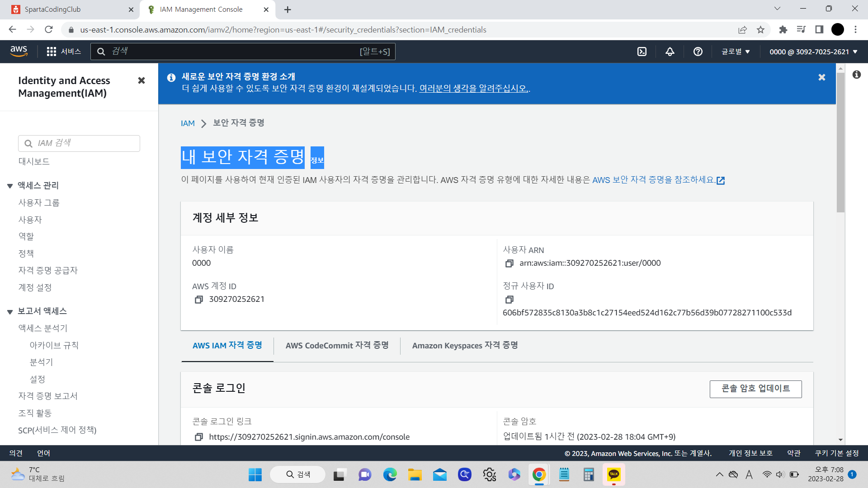
Task: Open AWS CloudShell icon in header
Action: pyautogui.click(x=642, y=52)
